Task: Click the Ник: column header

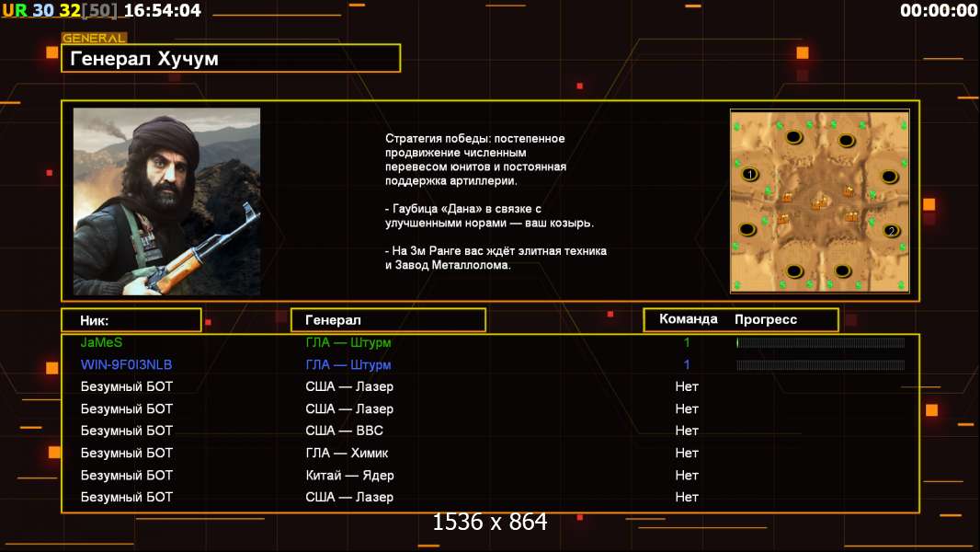Action: 131,320
